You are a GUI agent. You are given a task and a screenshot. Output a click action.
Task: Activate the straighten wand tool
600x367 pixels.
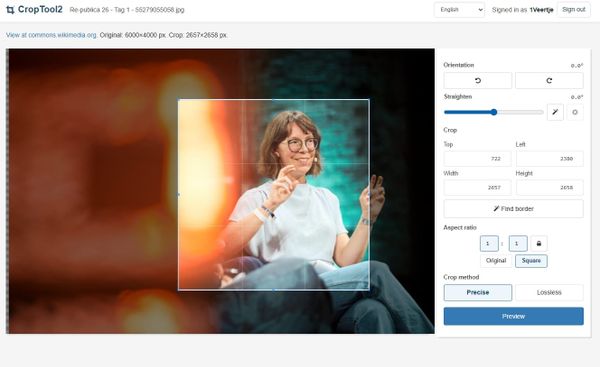(555, 112)
